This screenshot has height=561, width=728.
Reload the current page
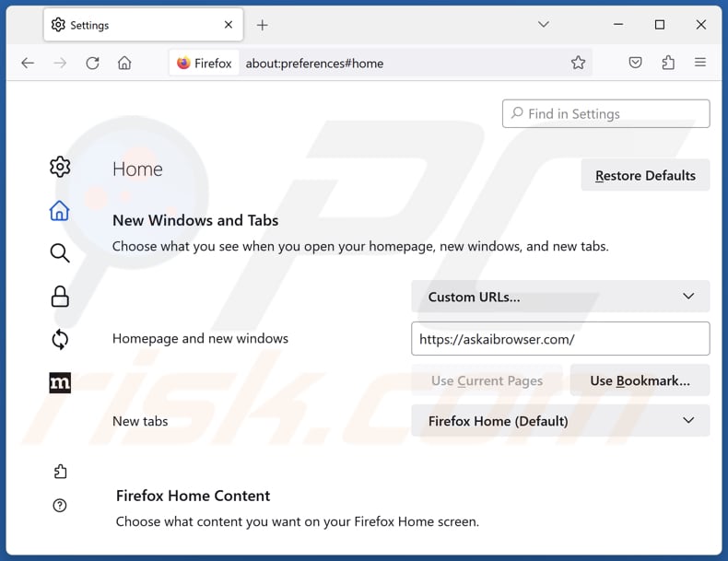coord(92,63)
